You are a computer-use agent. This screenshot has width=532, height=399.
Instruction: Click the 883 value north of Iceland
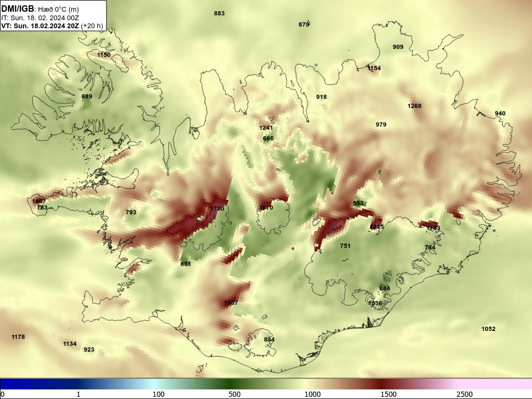pyautogui.click(x=219, y=14)
